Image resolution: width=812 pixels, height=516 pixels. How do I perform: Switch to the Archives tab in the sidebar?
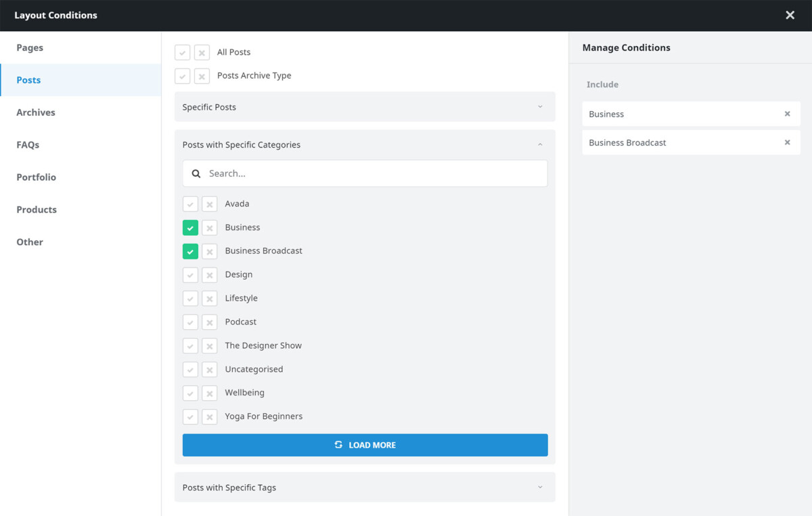pyautogui.click(x=35, y=112)
